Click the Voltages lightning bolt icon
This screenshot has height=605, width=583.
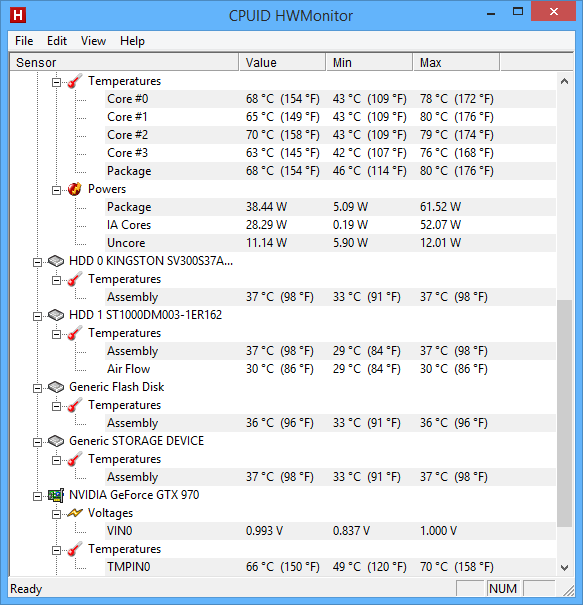(x=74, y=513)
